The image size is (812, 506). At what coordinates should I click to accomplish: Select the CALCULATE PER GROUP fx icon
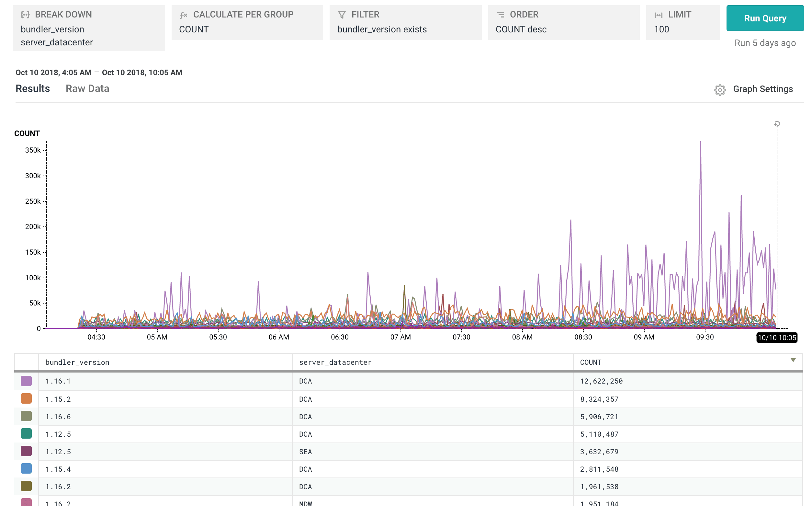pos(183,14)
